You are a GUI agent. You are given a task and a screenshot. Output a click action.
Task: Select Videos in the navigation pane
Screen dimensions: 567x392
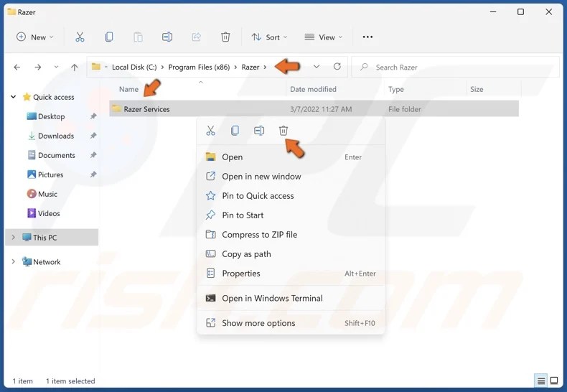point(49,213)
